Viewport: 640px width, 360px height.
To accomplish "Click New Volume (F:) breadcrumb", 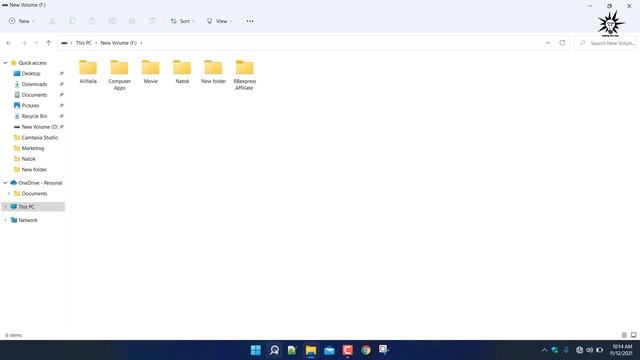I will 118,43.
